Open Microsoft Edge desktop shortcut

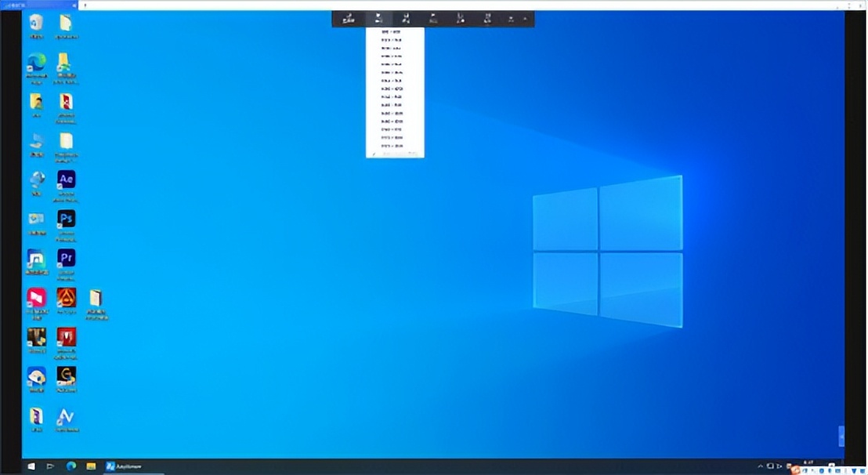coord(36,62)
